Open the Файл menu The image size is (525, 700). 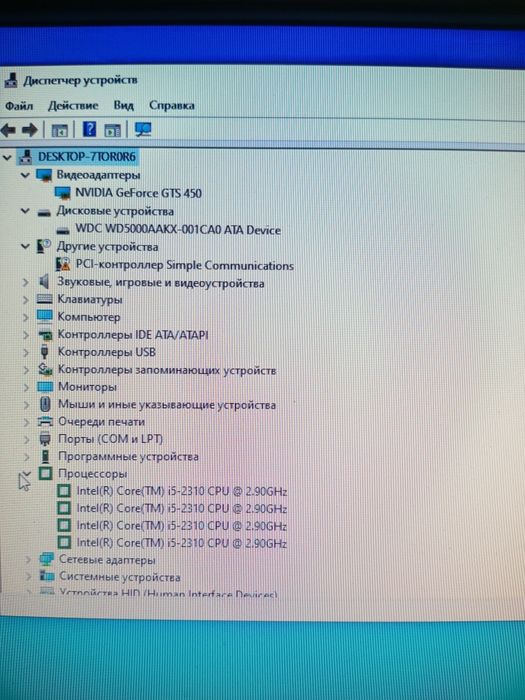[x=19, y=106]
